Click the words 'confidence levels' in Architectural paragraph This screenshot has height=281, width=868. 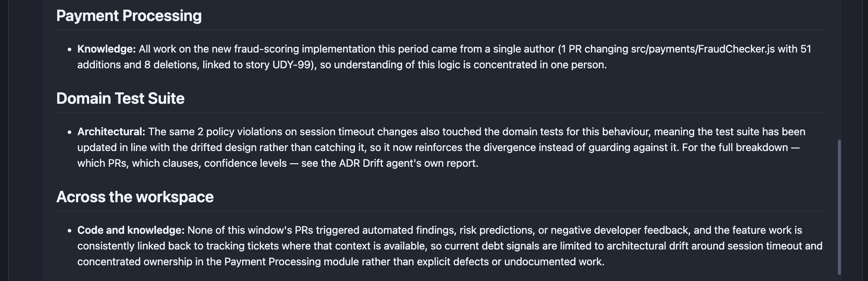coord(246,163)
